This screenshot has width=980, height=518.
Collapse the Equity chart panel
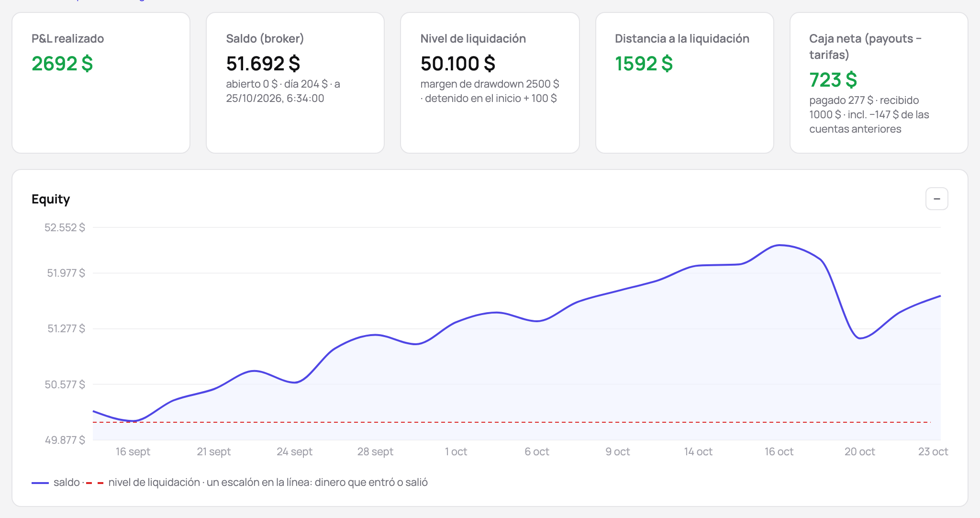click(x=936, y=199)
